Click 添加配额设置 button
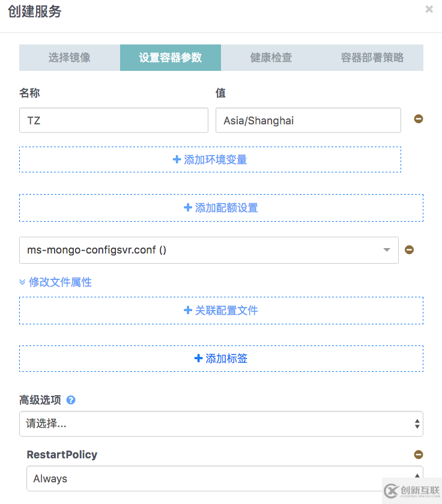This screenshot has height=504, width=442. click(x=221, y=208)
